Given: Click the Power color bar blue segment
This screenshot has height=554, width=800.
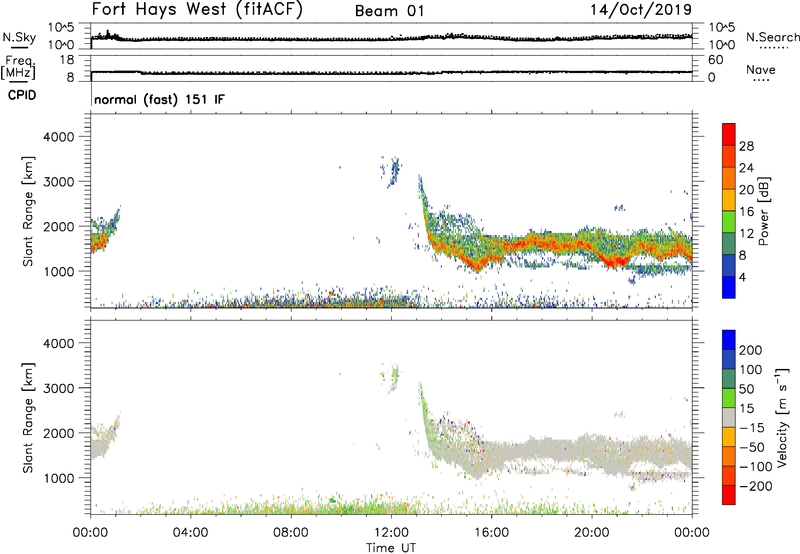Looking at the screenshot, I should 729,287.
